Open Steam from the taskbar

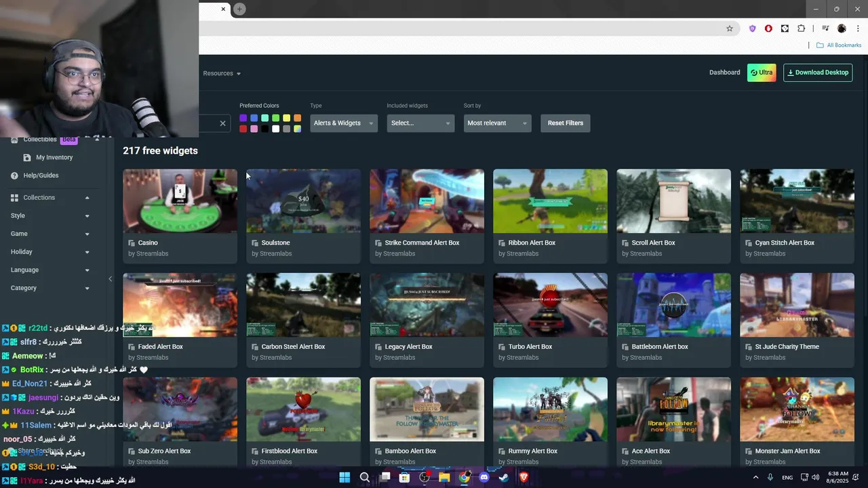(x=504, y=477)
